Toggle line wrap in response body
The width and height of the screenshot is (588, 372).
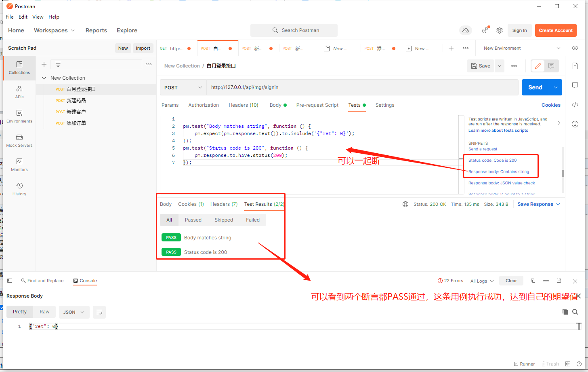99,312
